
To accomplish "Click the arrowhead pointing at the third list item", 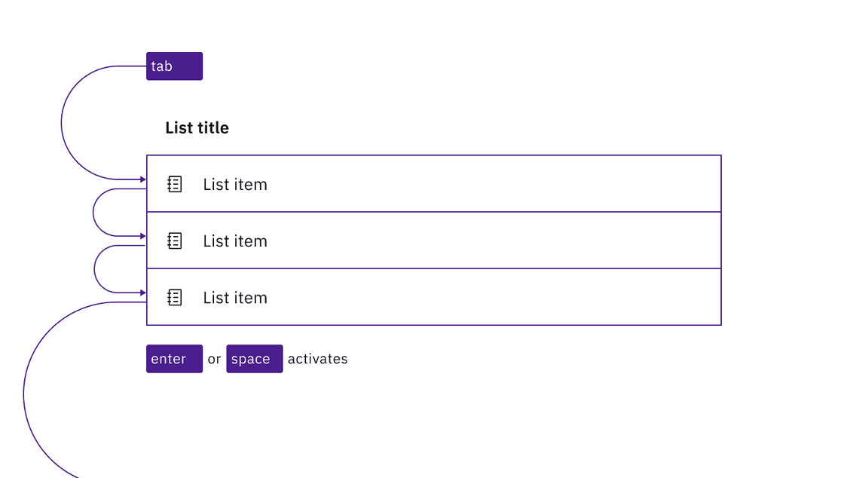I will coord(142,293).
